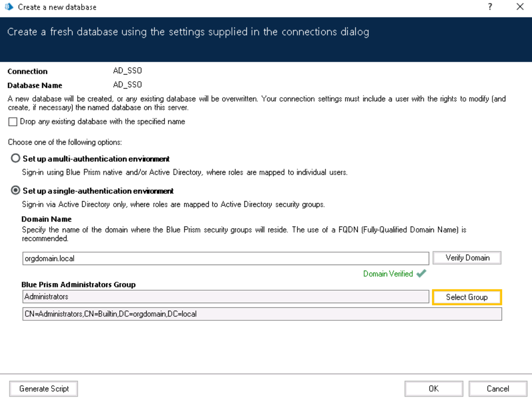The image size is (532, 402).
Task: Select single-authentication environment radio button
Action: pyautogui.click(x=15, y=190)
